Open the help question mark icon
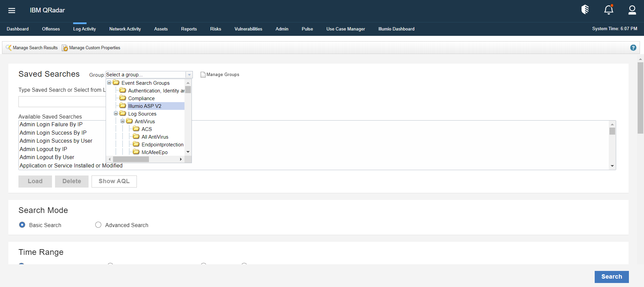 [633, 48]
